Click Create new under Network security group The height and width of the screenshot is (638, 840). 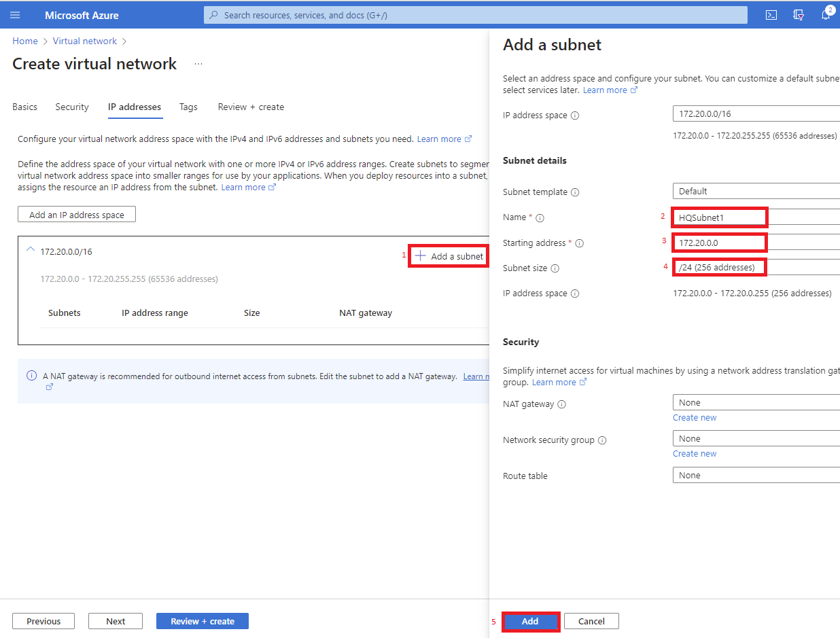coord(695,453)
